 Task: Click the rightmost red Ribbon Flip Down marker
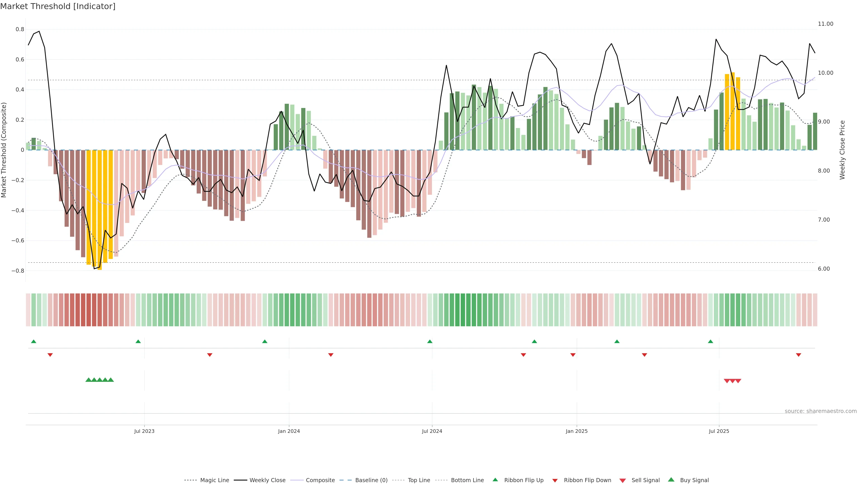[798, 355]
